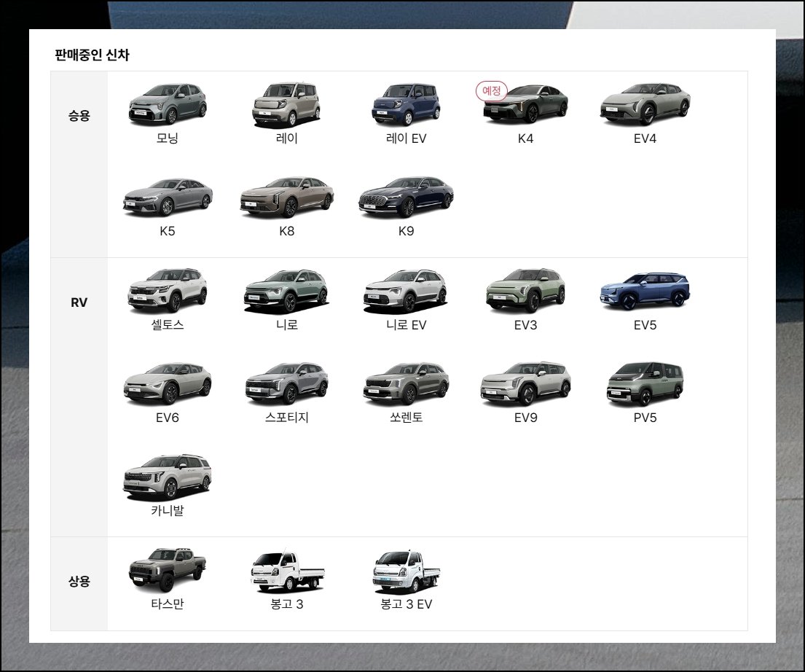Choose the blue 레이 EV car image
The image size is (805, 672).
pyautogui.click(x=406, y=104)
